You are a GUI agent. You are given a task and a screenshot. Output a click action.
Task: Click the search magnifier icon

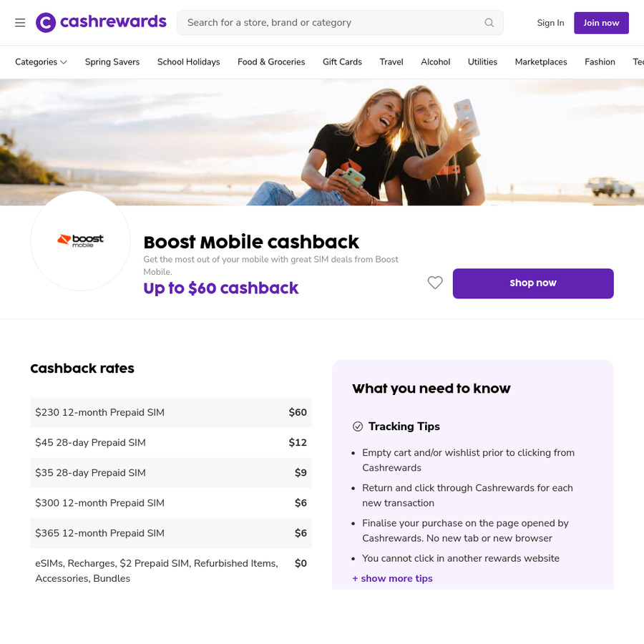[489, 23]
